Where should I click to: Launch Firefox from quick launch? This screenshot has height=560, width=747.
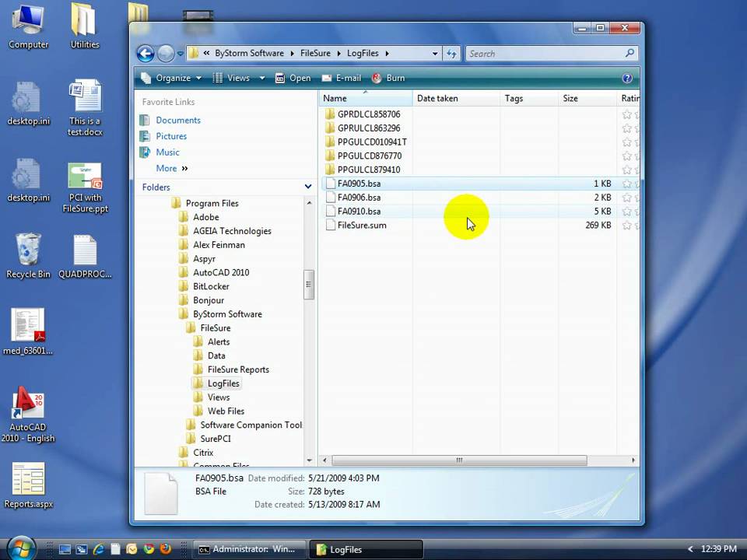click(165, 549)
